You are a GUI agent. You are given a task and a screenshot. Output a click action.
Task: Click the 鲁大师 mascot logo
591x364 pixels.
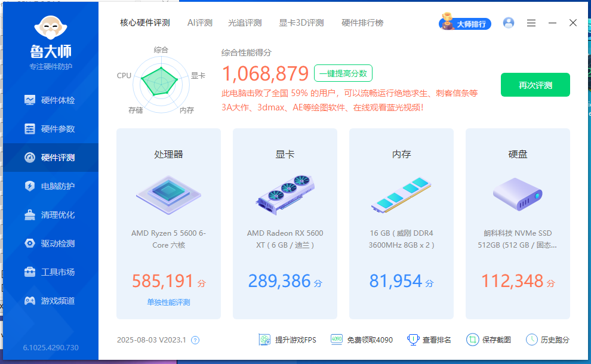click(x=51, y=27)
